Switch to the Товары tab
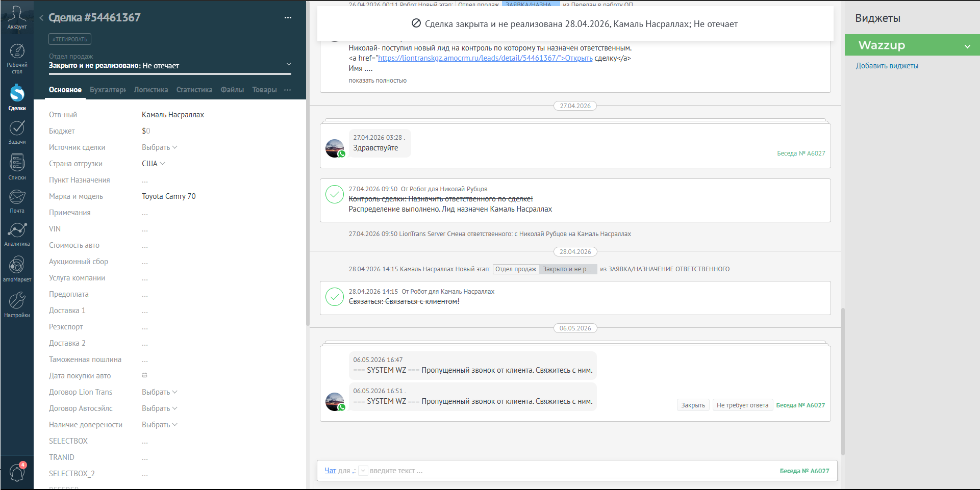The image size is (980, 490). (x=264, y=90)
